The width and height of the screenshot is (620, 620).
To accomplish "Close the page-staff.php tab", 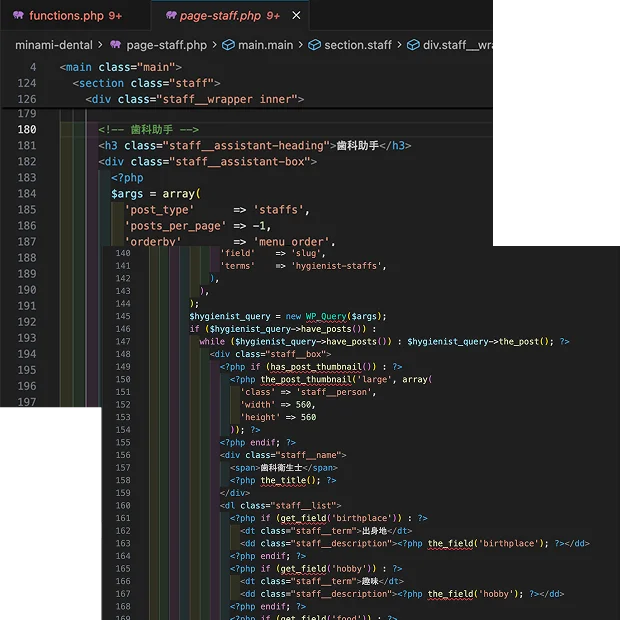I will [296, 15].
